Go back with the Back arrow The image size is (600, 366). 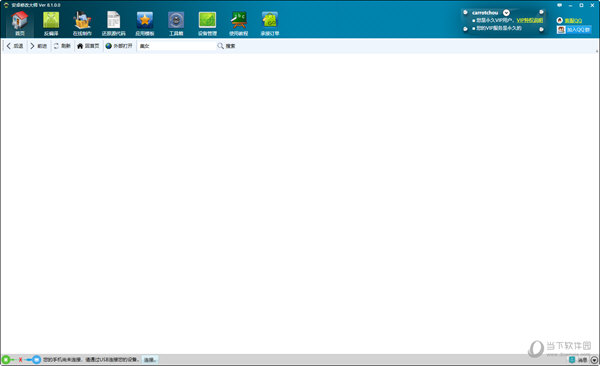click(x=15, y=46)
